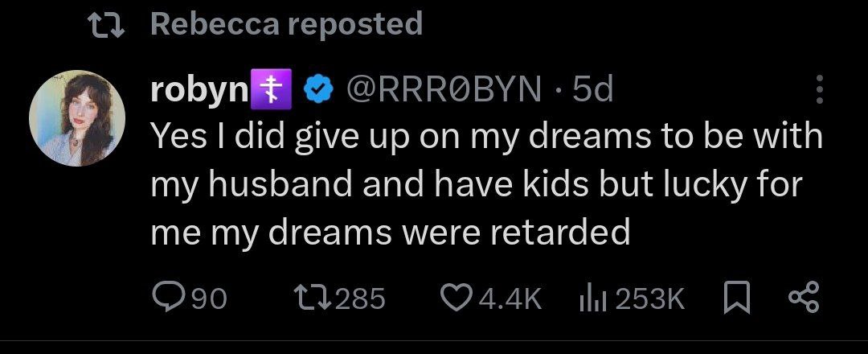Image resolution: width=868 pixels, height=354 pixels.
Task: Like the tweet with the heart icon
Action: (457, 298)
